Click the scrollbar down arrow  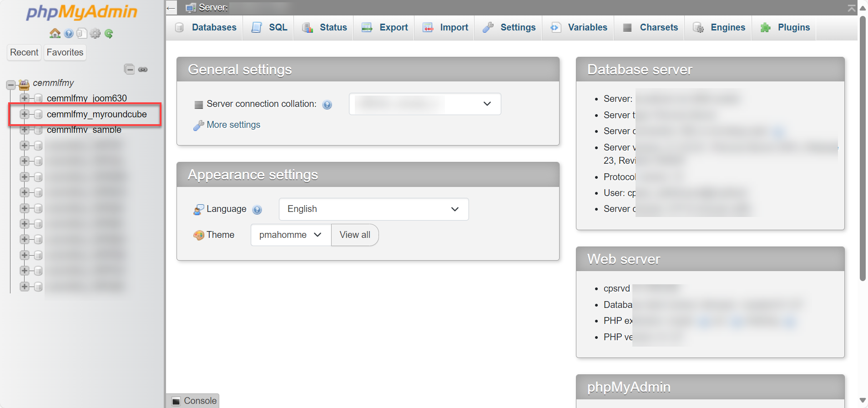click(x=863, y=401)
